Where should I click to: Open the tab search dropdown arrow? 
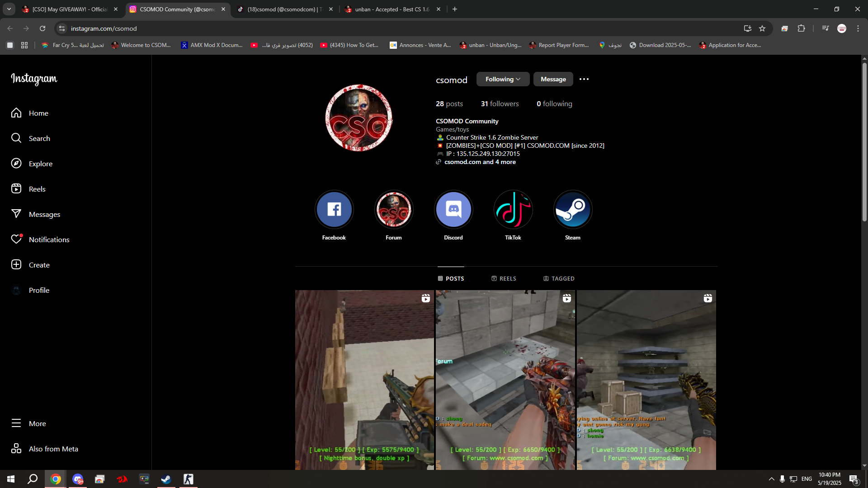click(x=9, y=9)
